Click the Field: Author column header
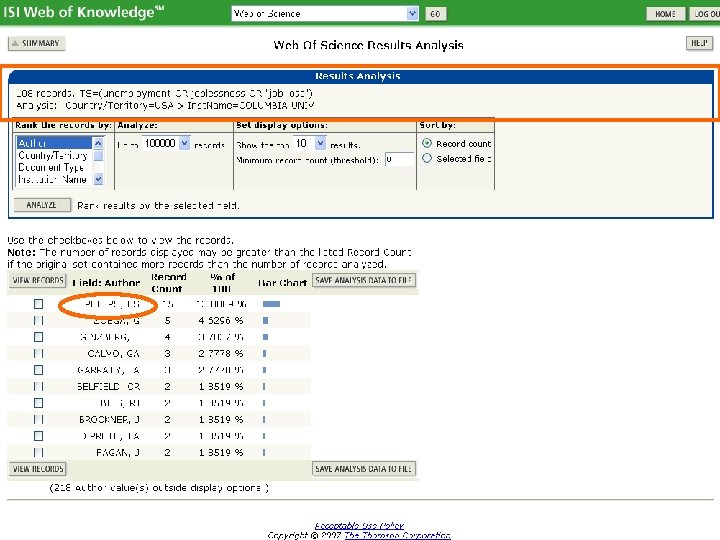The width and height of the screenshot is (720, 540). coord(106,283)
